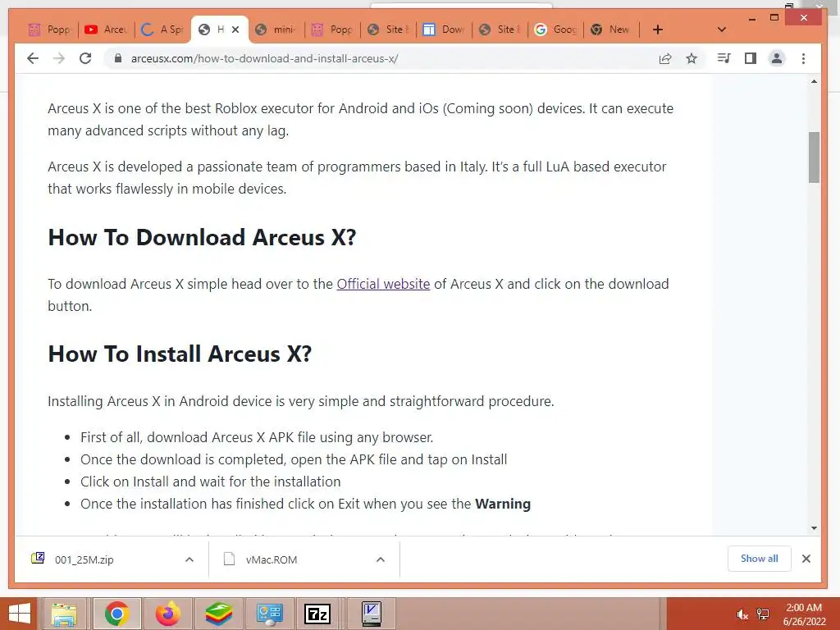The image size is (840, 630).
Task: Launch Firefox from the taskbar
Action: click(168, 614)
